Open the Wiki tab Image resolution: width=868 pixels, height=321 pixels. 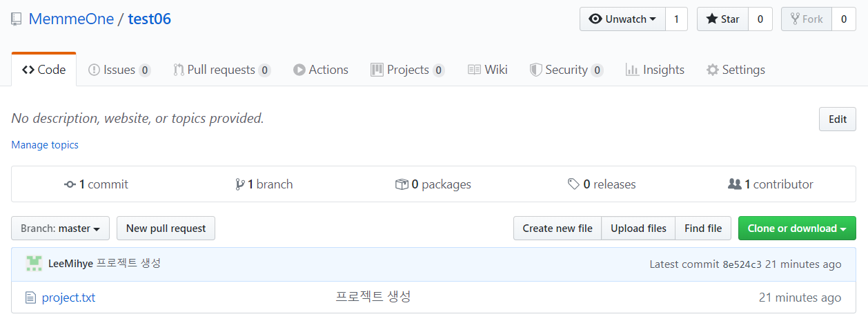(x=487, y=70)
